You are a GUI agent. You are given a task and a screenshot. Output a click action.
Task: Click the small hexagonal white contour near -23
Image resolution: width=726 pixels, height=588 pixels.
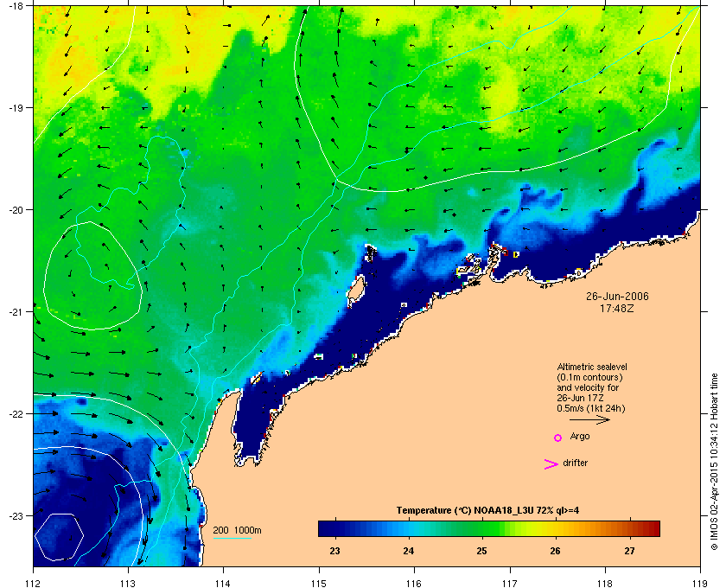point(60,537)
